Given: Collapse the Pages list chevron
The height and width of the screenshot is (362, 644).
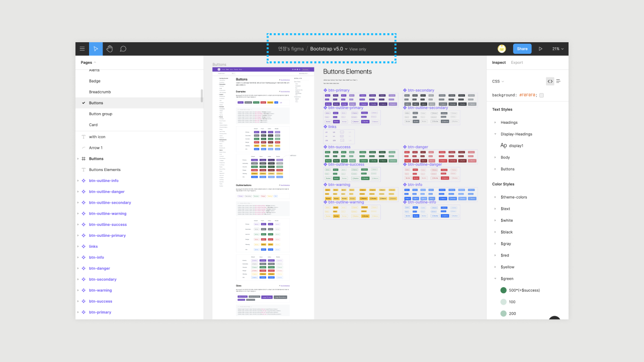Looking at the screenshot, I should (95, 62).
